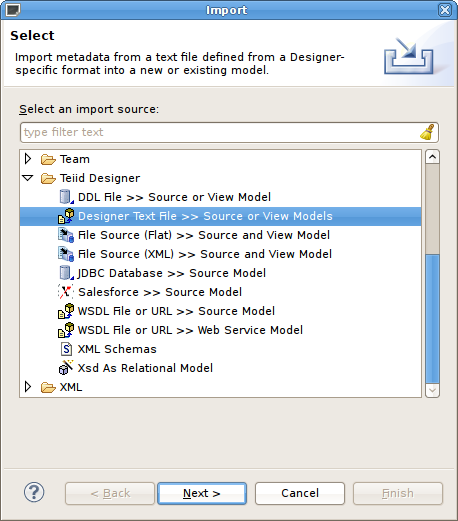
Task: Click the WSDL Web Service Model row icon
Action: tap(66, 330)
